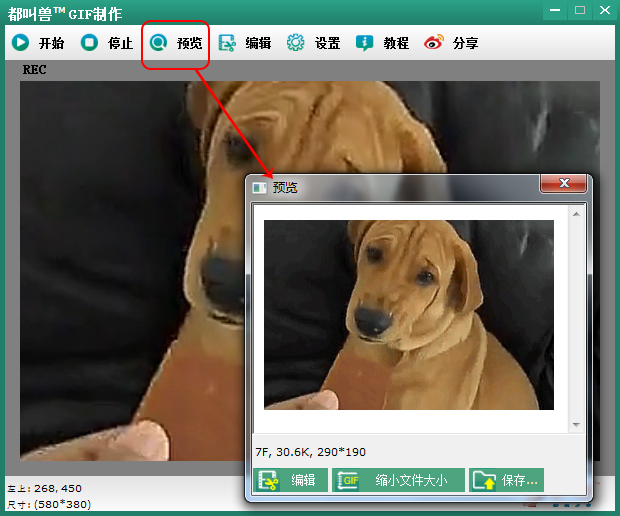Close the 预览 preview dialog
The image size is (620, 516).
click(563, 183)
